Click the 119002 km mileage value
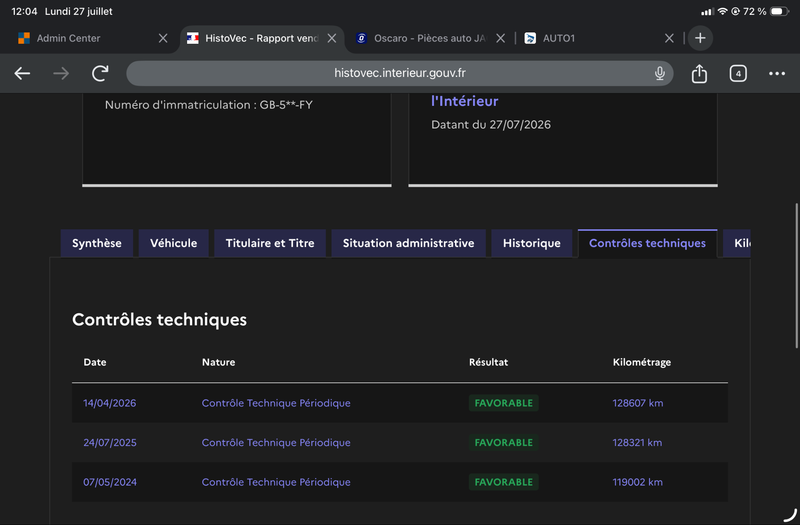800x525 pixels. coord(637,482)
